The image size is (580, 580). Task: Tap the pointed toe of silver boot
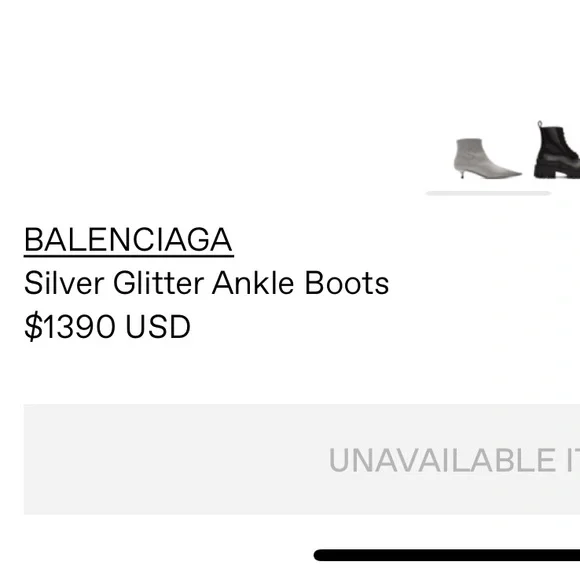point(512,173)
